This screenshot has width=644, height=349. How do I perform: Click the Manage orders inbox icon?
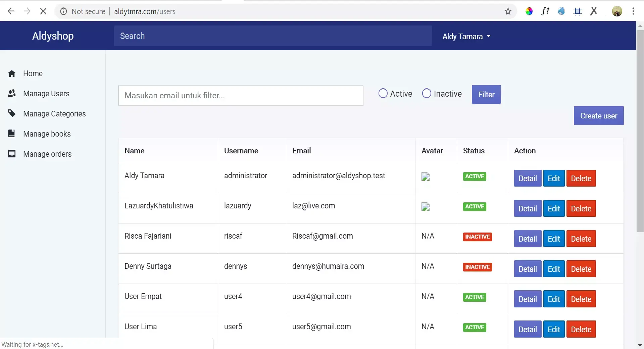pos(12,154)
